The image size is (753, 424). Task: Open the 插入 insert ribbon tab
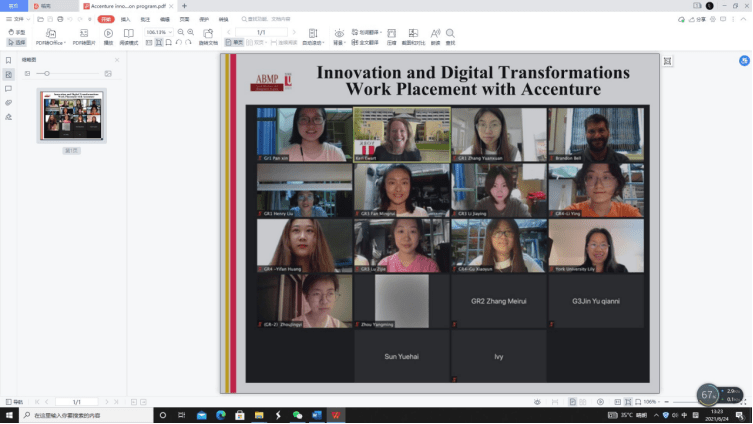pos(125,19)
